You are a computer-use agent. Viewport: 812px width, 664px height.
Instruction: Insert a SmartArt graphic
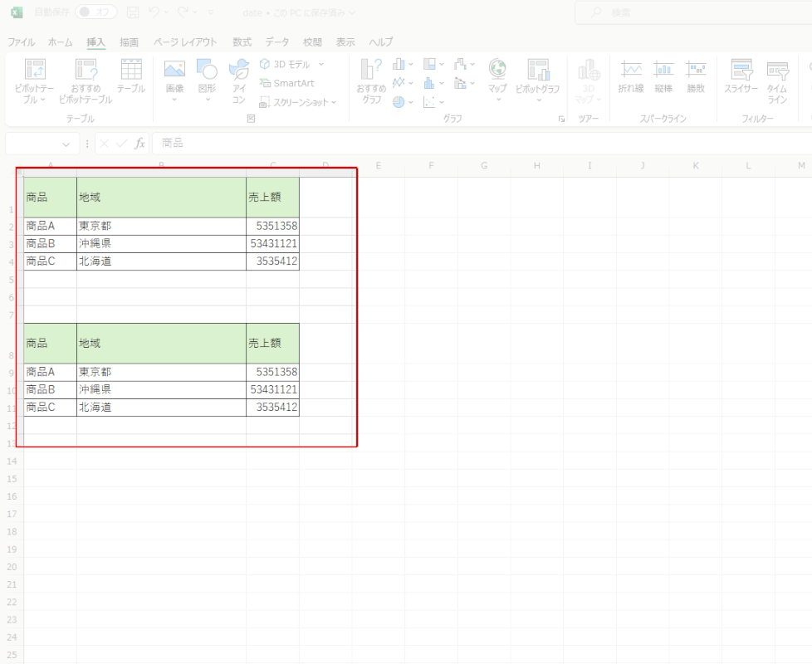click(287, 83)
